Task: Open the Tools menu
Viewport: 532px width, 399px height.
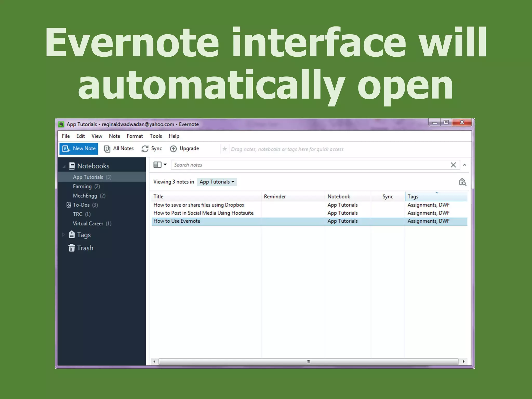Action: click(x=156, y=136)
